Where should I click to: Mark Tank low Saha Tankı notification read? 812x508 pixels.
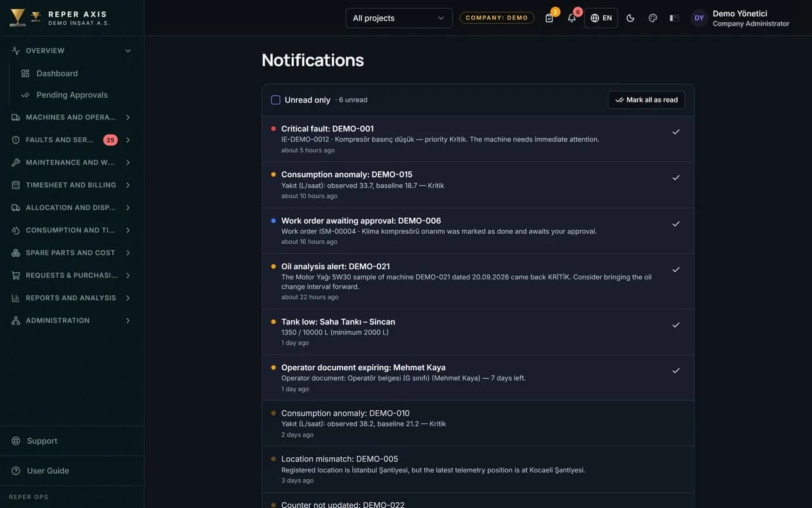(x=676, y=325)
